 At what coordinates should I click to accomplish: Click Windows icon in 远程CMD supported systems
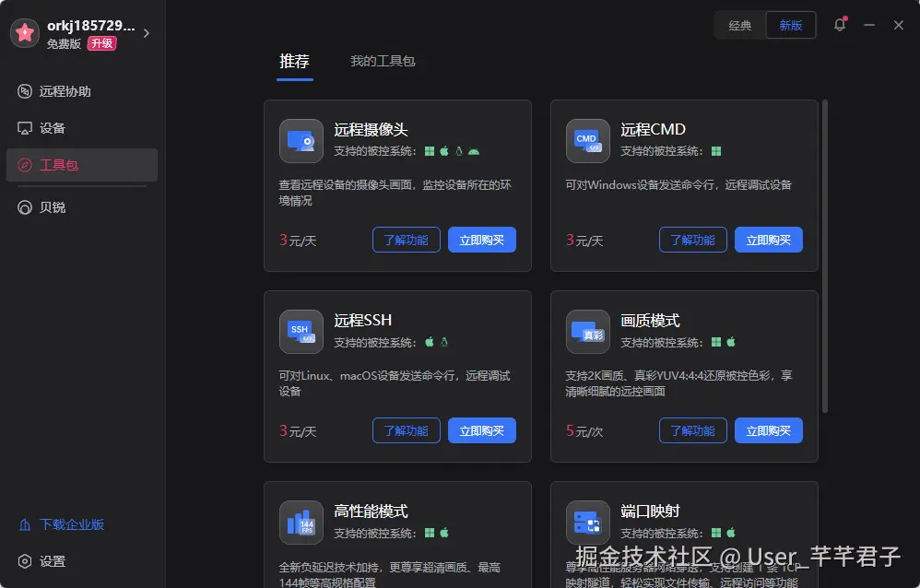(716, 151)
